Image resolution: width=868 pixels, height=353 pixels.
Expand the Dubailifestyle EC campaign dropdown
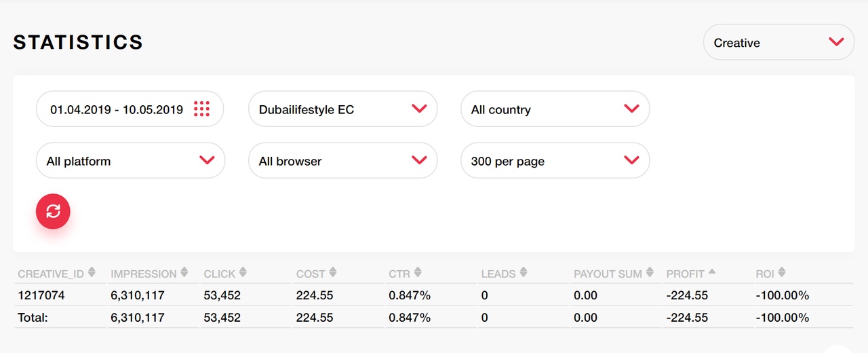[342, 109]
